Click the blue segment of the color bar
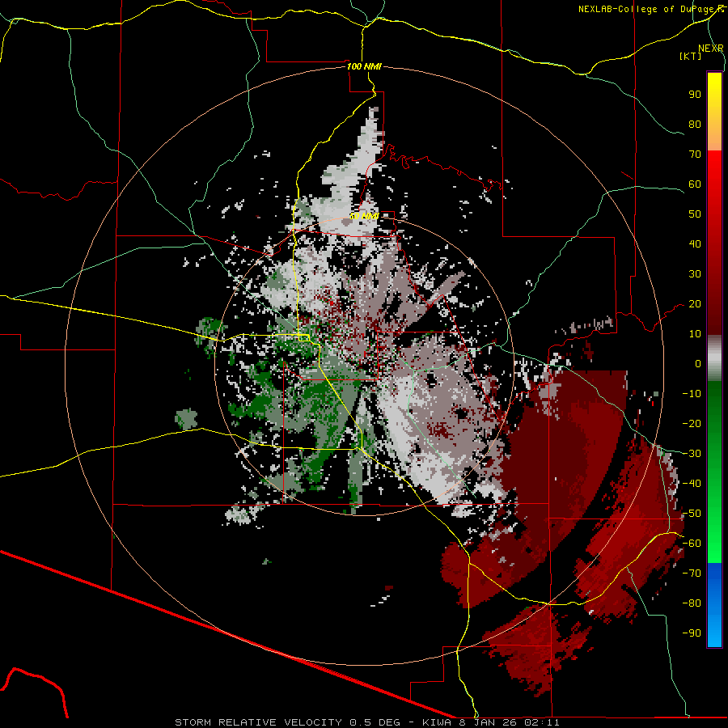The height and width of the screenshot is (728, 728). pyautogui.click(x=714, y=604)
